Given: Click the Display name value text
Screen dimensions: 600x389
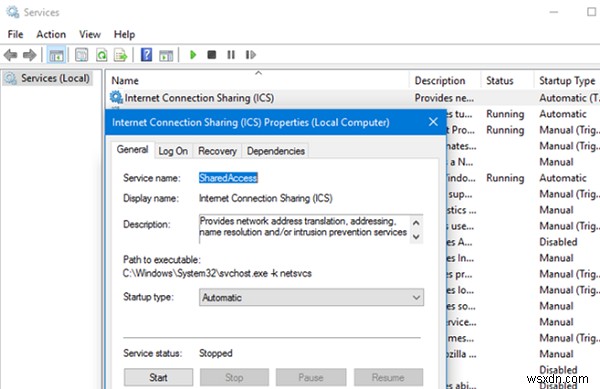Looking at the screenshot, I should pos(266,198).
